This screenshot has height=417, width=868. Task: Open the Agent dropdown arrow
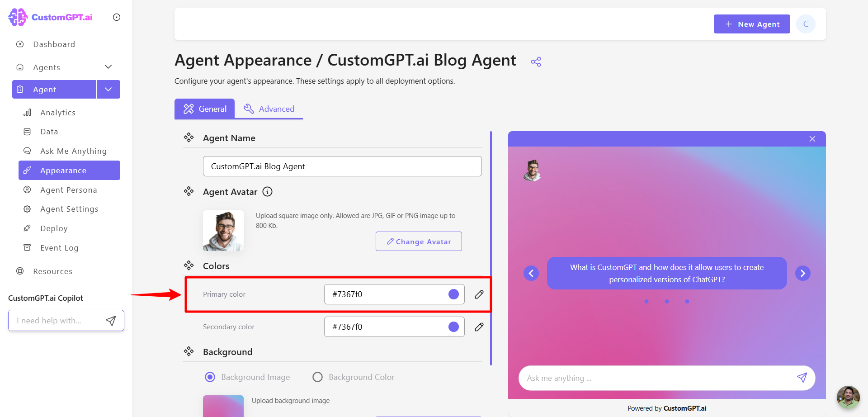click(x=108, y=90)
